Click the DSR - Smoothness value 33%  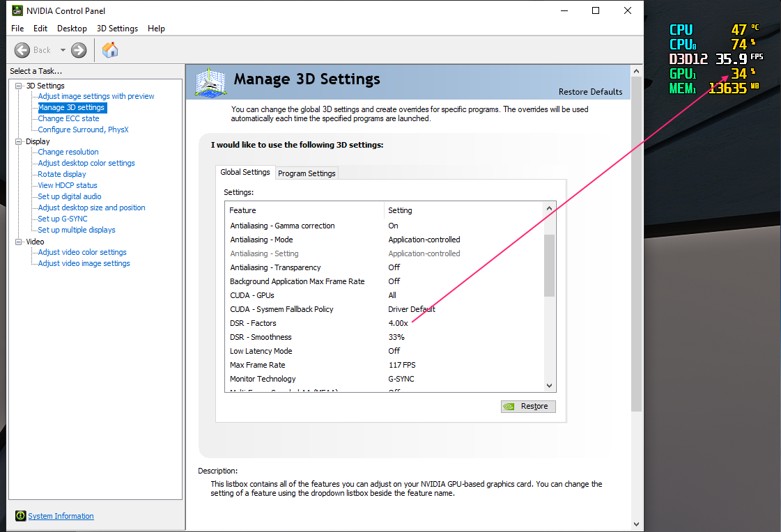coord(396,337)
